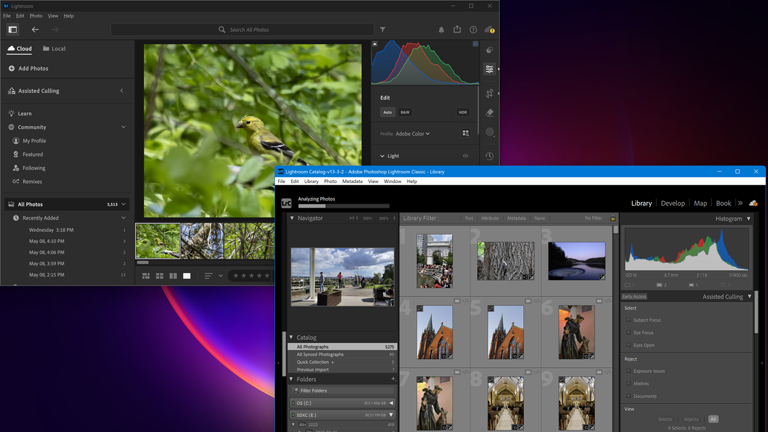Open the Develop module
768x432 pixels.
[672, 203]
